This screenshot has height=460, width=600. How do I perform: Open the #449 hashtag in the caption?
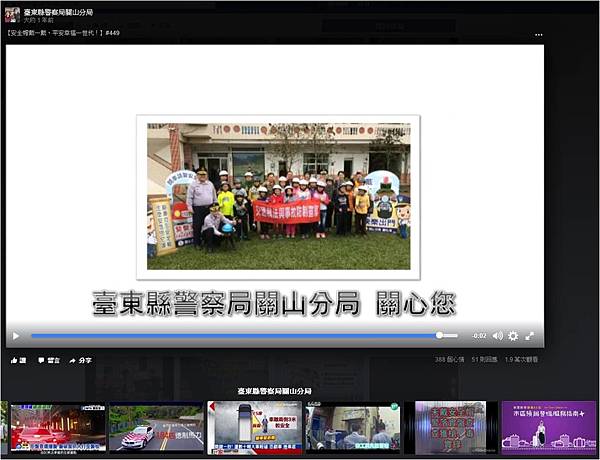[x=112, y=33]
